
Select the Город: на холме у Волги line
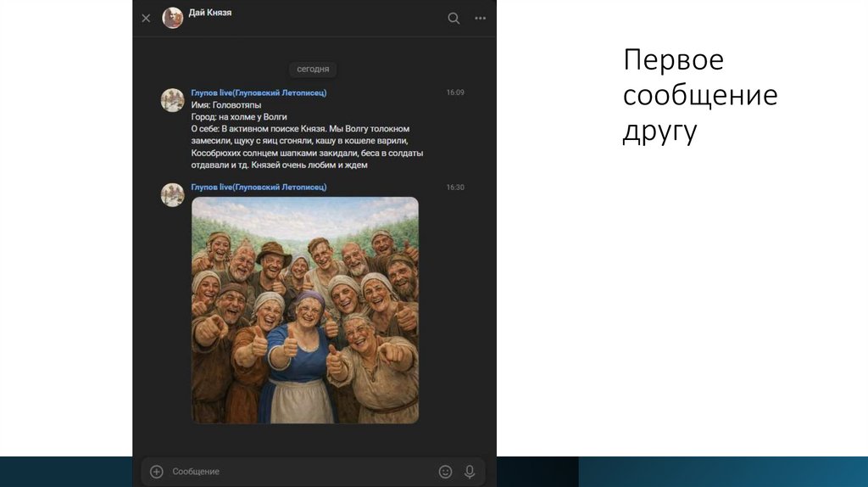239,117
